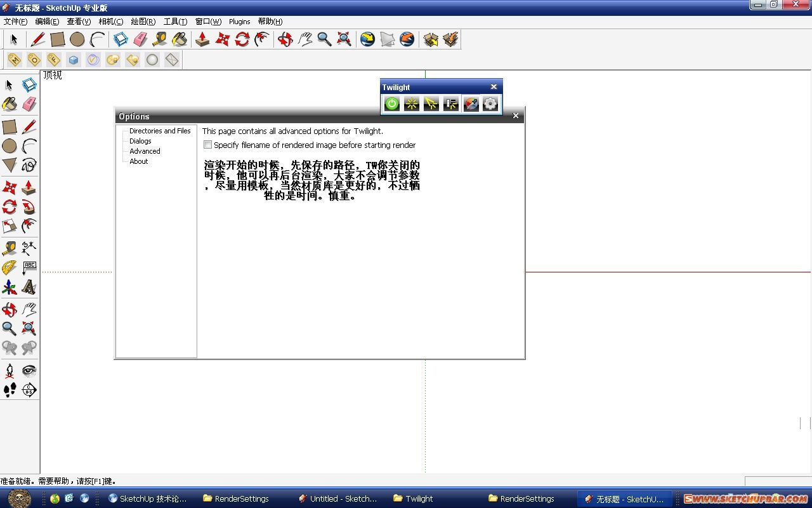
Task: Close the Twilight toolbar
Action: (494, 87)
